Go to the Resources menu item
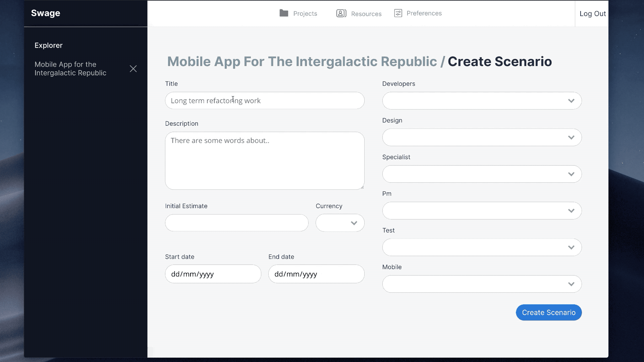The image size is (644, 362). [x=366, y=14]
